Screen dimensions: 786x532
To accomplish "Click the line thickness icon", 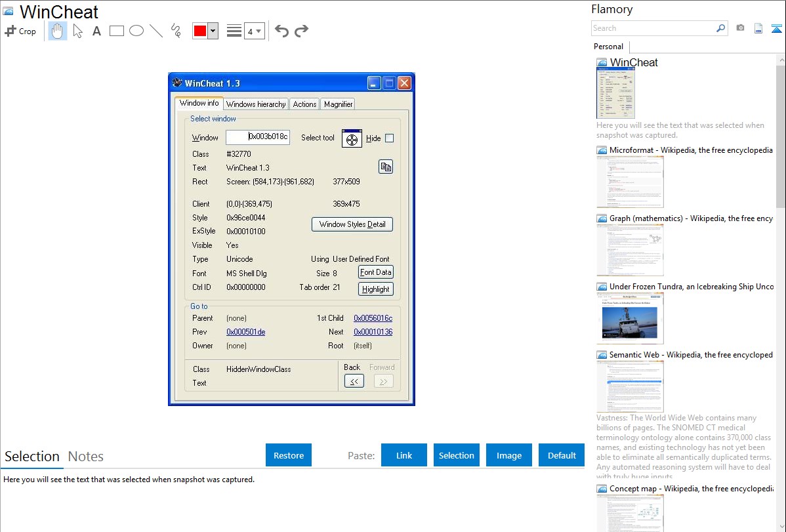I will point(234,31).
